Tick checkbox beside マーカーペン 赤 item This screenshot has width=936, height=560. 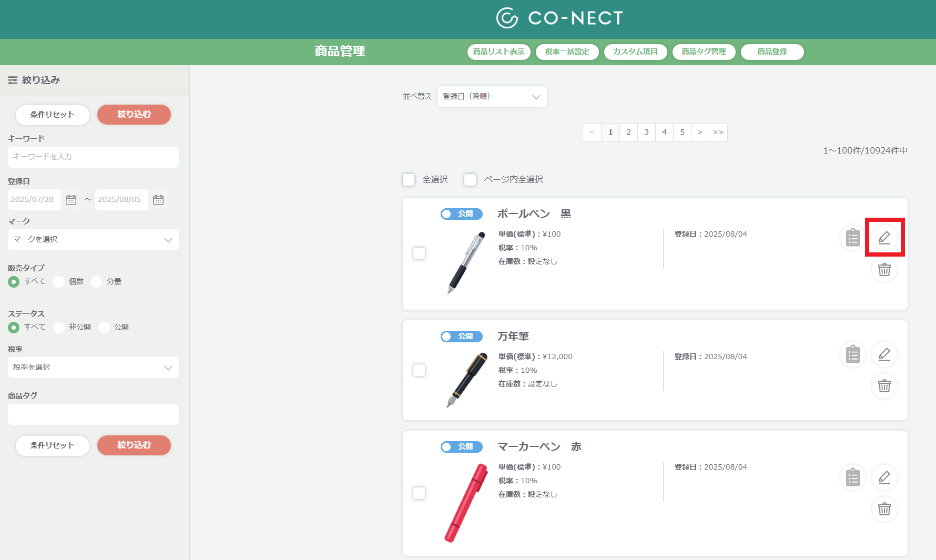tap(419, 493)
